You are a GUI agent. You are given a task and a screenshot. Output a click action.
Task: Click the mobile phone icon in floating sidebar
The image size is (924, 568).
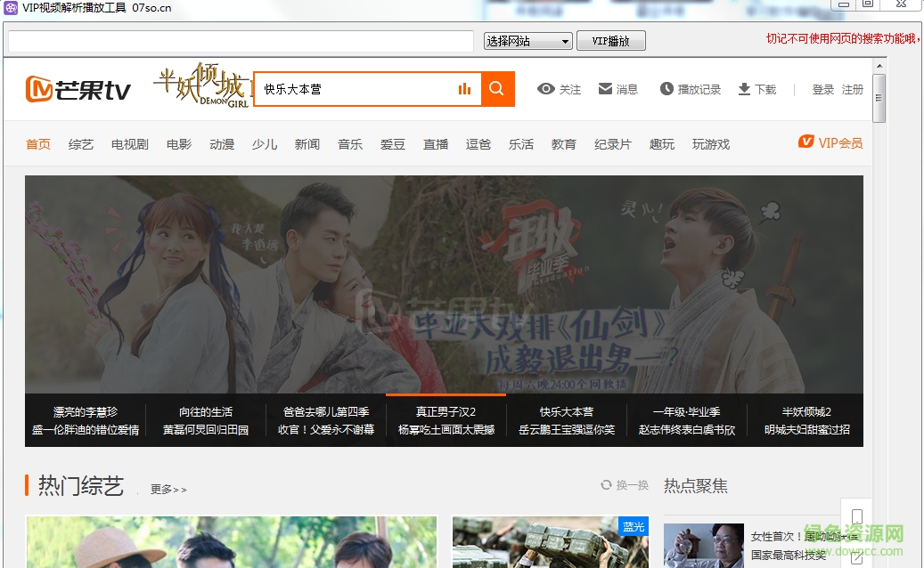tap(856, 518)
